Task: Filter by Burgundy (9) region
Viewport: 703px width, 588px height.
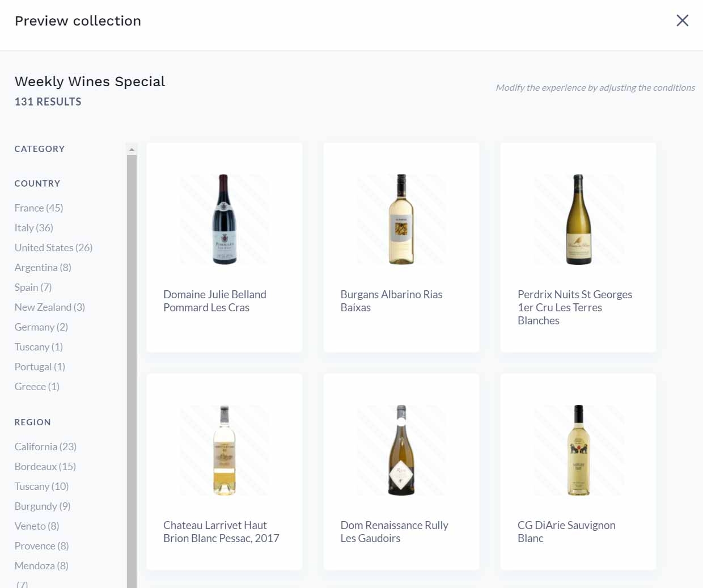Action: pos(43,506)
